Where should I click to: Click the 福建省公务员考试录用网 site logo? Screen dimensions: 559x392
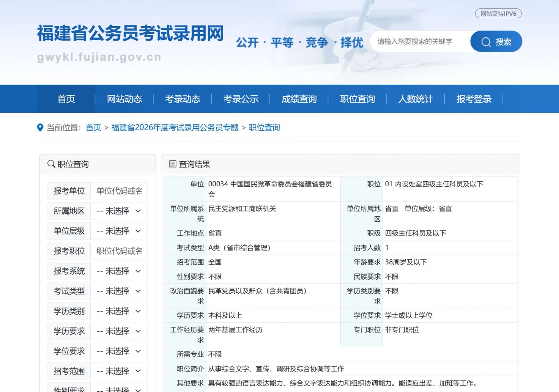[x=131, y=33]
